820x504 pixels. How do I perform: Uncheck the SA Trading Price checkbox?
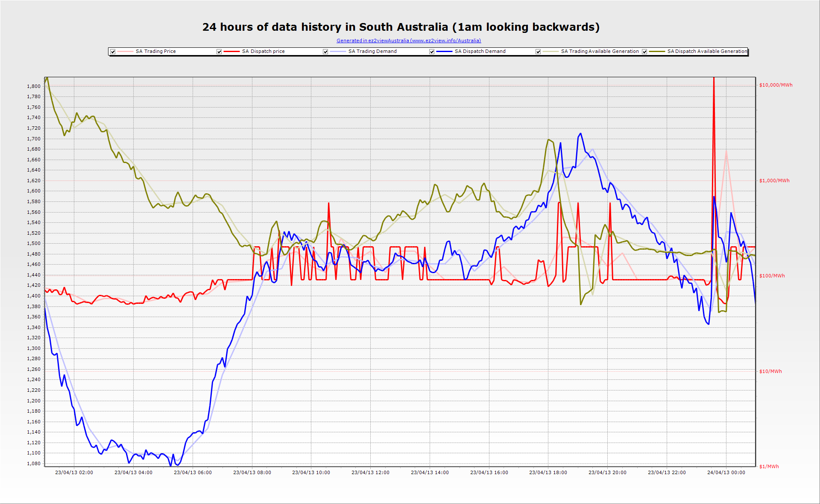(113, 52)
